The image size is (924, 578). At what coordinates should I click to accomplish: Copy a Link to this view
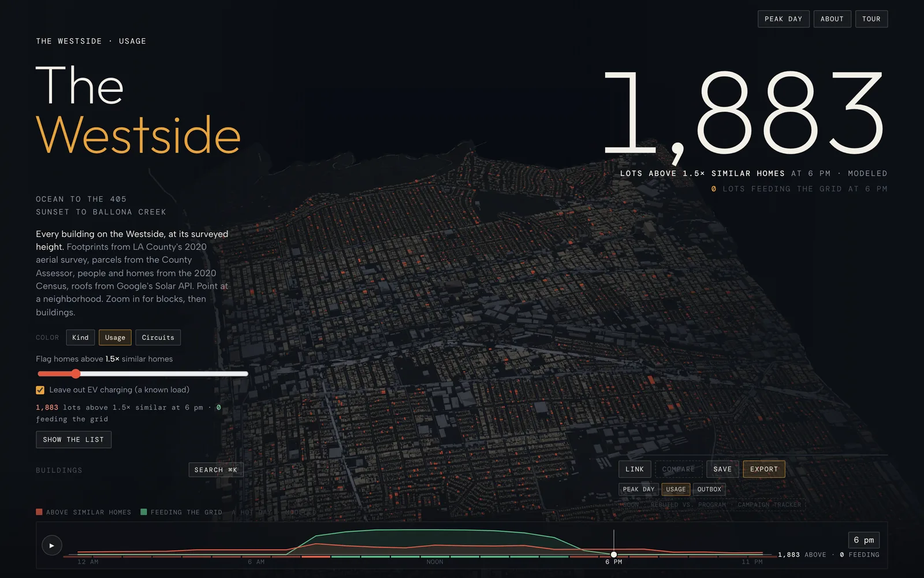point(635,469)
